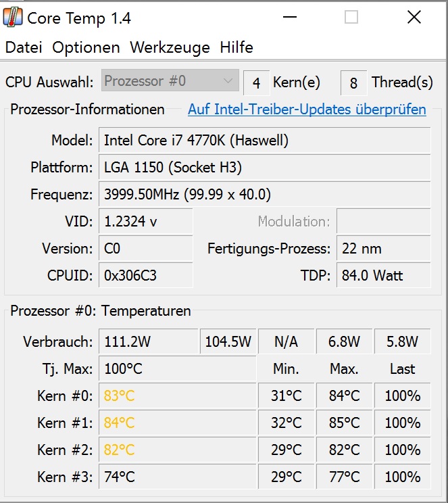Click Kern #1 minimum temperature 32°C

(286, 423)
